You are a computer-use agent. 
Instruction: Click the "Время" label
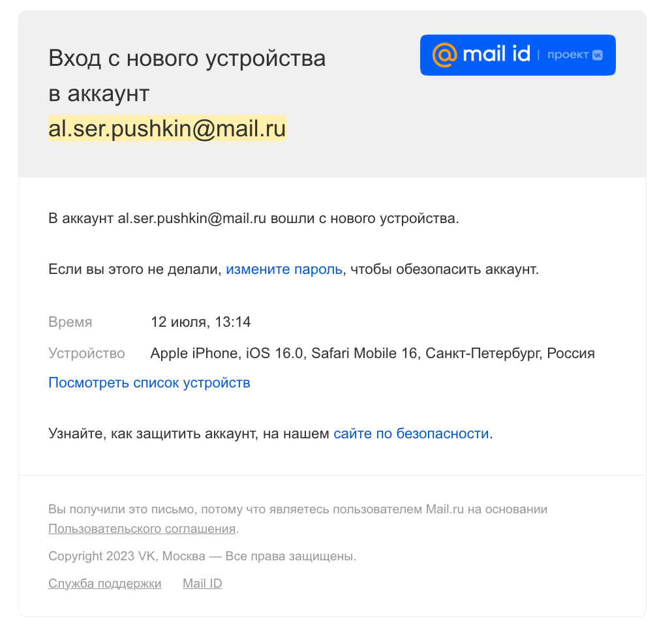(70, 322)
